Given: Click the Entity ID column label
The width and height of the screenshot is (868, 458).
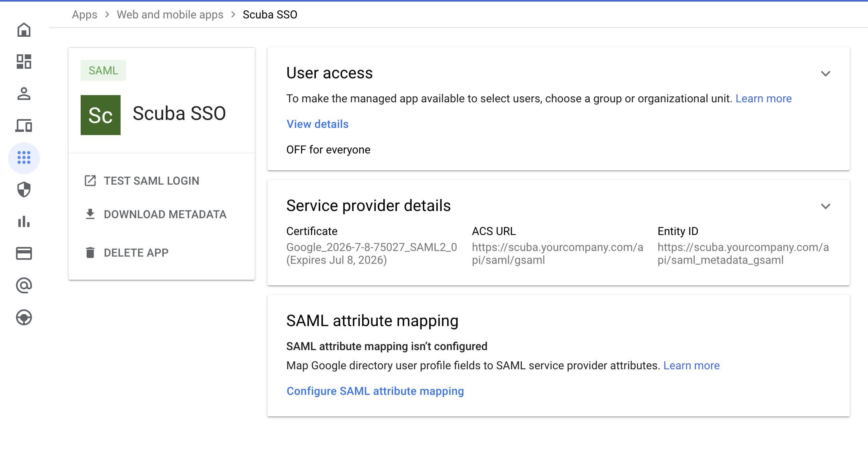Looking at the screenshot, I should click(678, 231).
